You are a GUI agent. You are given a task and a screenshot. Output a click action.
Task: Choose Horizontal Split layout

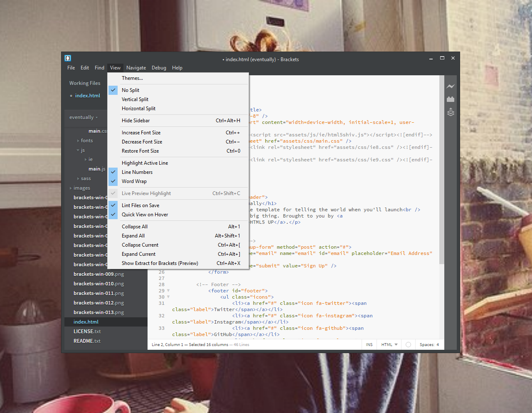coord(178,109)
